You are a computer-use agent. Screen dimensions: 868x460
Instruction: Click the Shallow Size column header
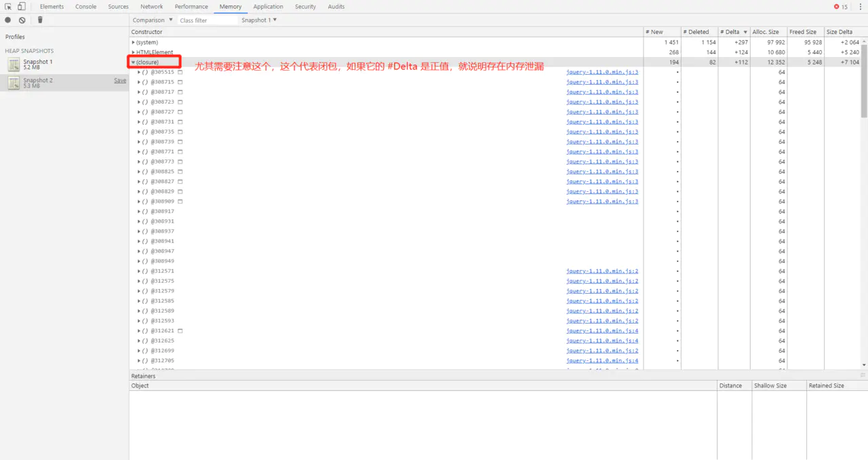click(779, 385)
